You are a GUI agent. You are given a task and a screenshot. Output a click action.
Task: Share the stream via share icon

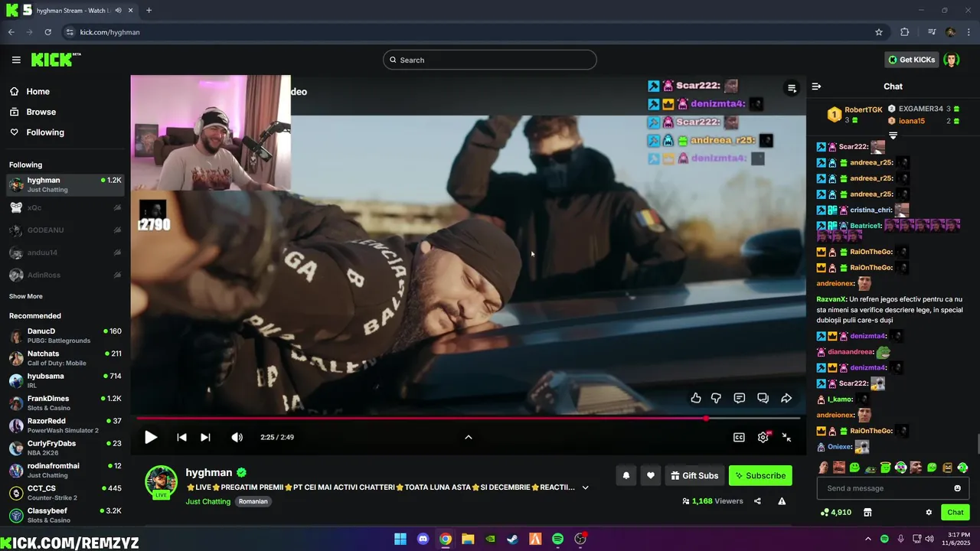757,501
